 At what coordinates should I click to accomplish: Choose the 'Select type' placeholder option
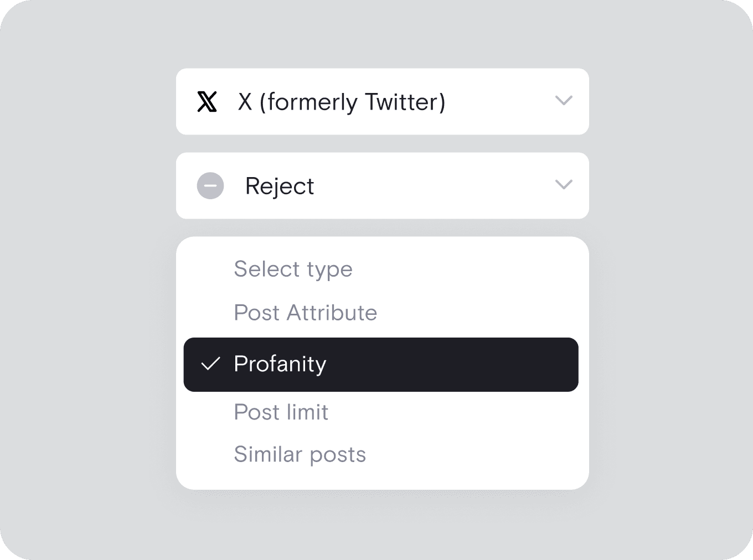pos(293,269)
